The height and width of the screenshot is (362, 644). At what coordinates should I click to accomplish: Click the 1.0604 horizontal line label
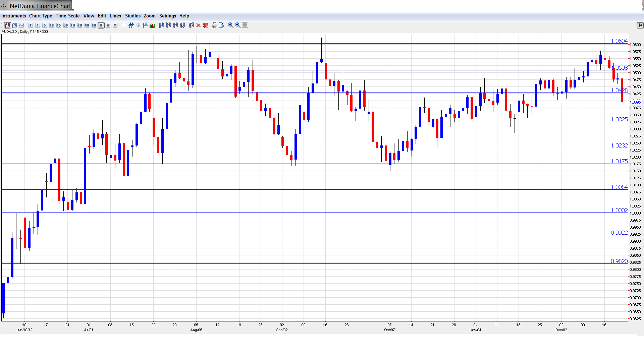coord(619,41)
